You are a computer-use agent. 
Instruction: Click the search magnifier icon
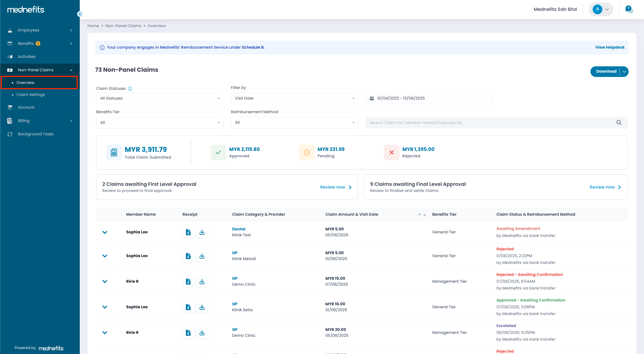618,123
